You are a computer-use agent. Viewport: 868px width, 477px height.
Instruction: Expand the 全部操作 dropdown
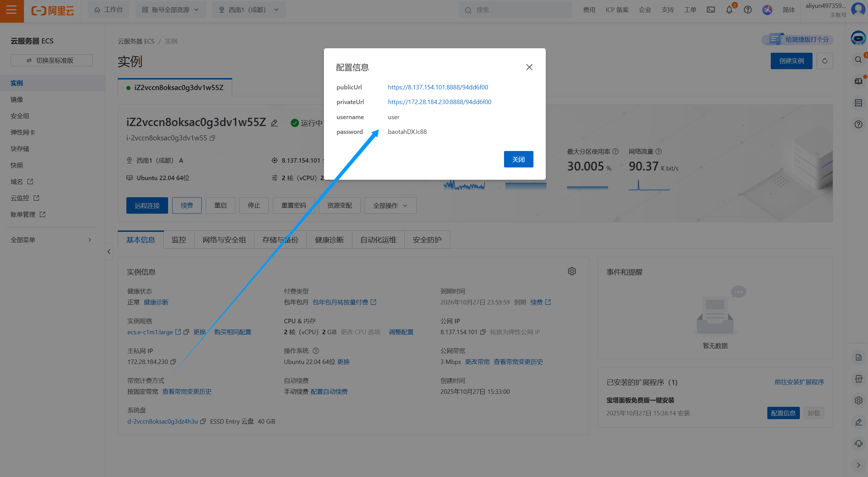390,205
